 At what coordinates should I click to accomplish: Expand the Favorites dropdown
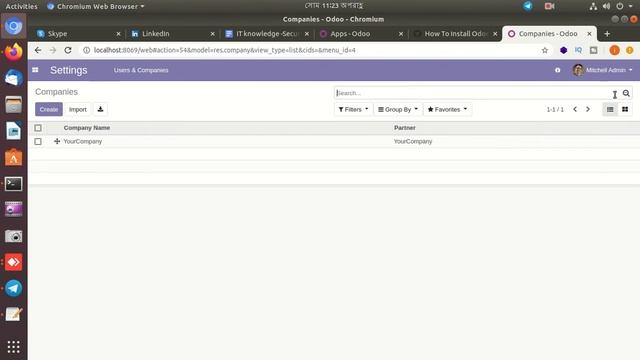tap(447, 109)
